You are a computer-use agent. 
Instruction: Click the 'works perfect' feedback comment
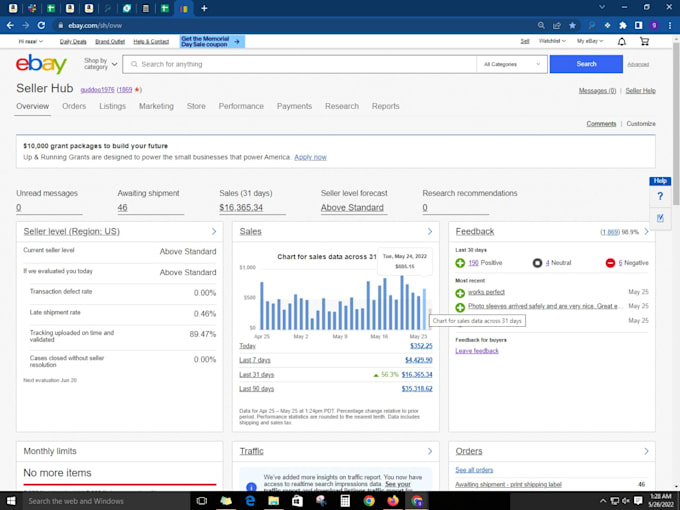pos(486,292)
